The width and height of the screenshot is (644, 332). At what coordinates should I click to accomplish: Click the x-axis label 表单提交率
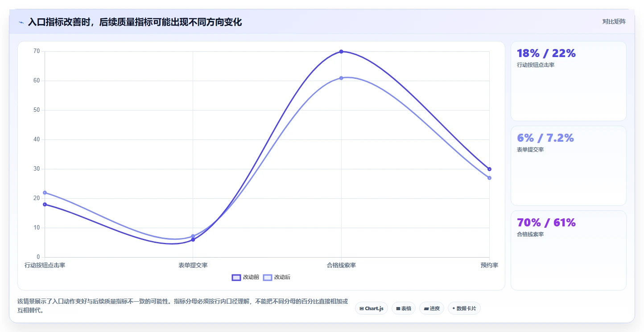(193, 265)
